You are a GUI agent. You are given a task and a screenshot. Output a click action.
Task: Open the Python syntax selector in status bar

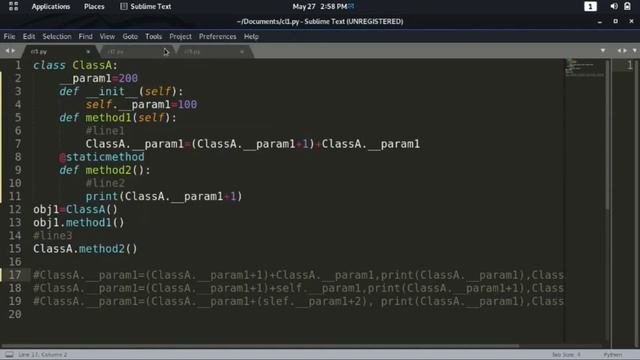pos(613,355)
